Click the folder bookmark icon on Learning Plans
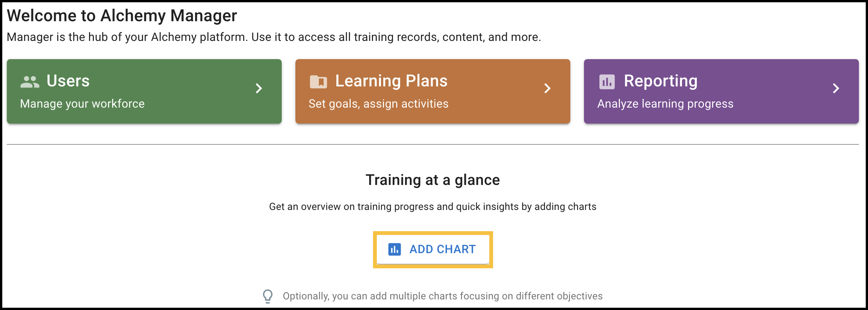 (x=318, y=81)
